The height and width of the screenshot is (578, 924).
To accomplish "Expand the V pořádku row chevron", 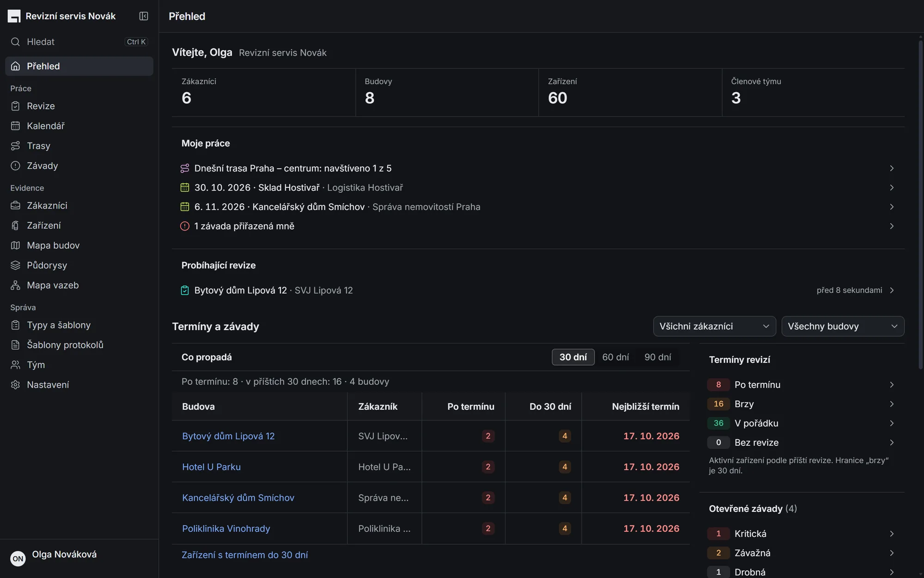I will pyautogui.click(x=892, y=423).
